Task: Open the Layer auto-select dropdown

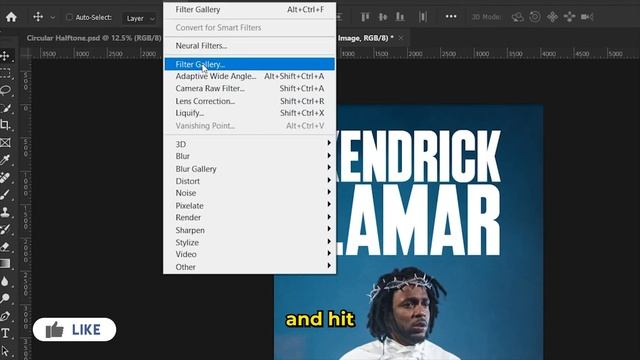Action: pyautogui.click(x=140, y=18)
